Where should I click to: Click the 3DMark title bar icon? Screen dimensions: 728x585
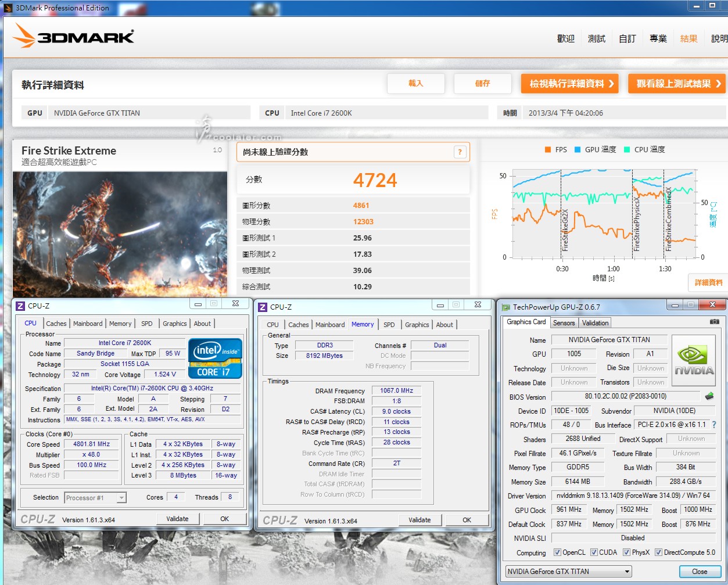(x=8, y=8)
